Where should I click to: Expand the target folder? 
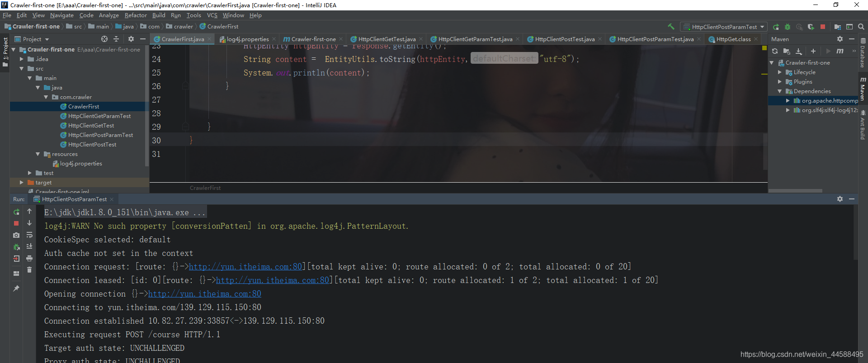pyautogui.click(x=22, y=183)
